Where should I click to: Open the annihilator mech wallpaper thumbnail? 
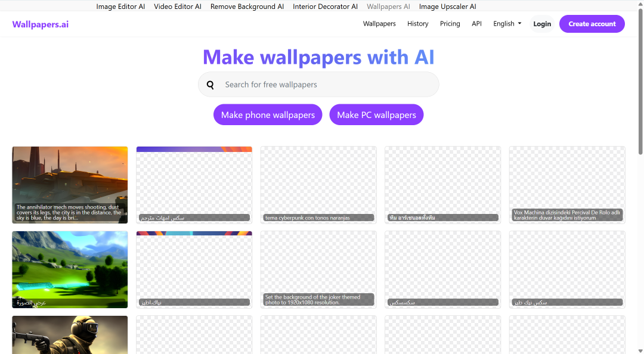click(x=70, y=185)
